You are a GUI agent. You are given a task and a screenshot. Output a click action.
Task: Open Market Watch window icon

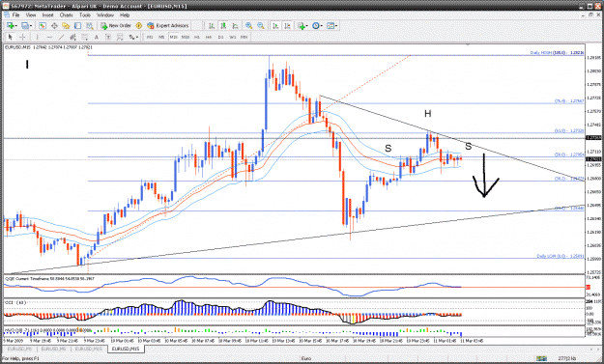click(x=43, y=26)
